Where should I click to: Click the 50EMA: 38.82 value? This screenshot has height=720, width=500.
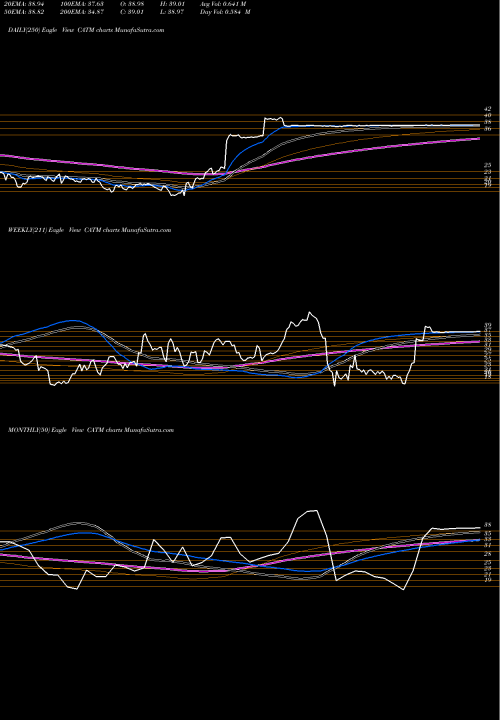[x=23, y=12]
